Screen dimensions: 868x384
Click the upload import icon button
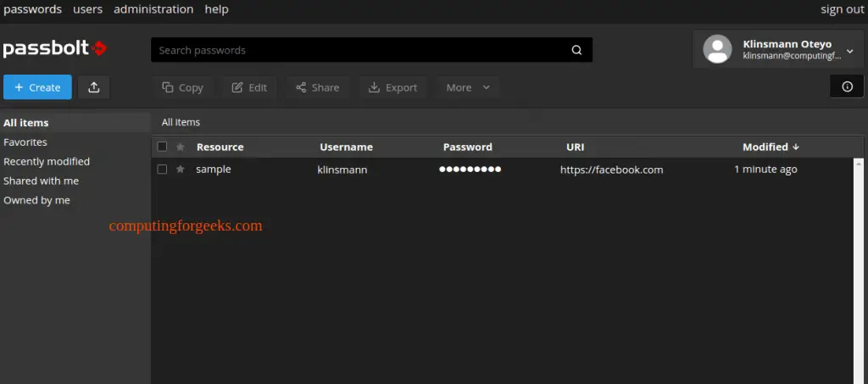[94, 87]
